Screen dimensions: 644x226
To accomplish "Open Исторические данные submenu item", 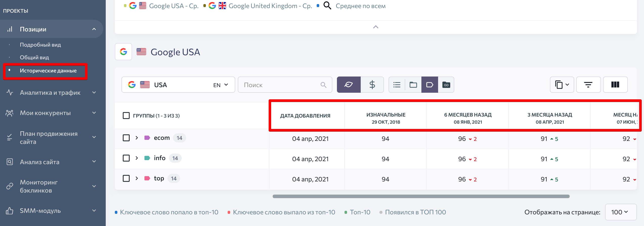I will pos(48,71).
